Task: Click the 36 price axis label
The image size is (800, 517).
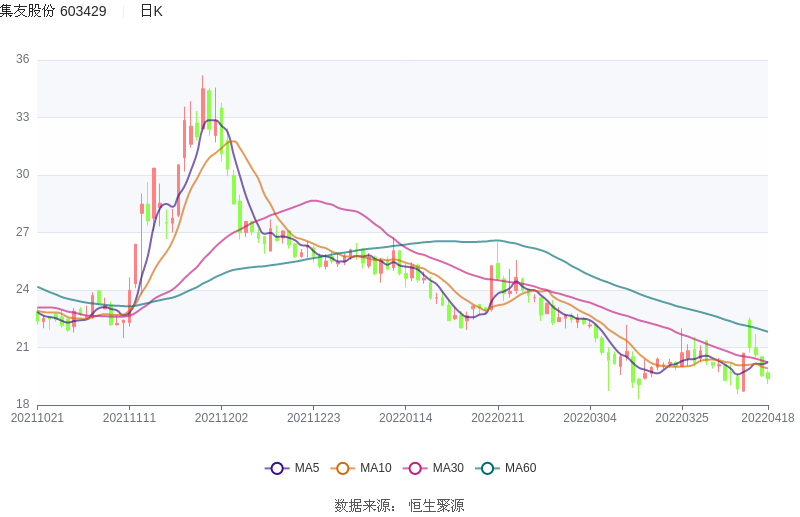Action: coord(22,60)
